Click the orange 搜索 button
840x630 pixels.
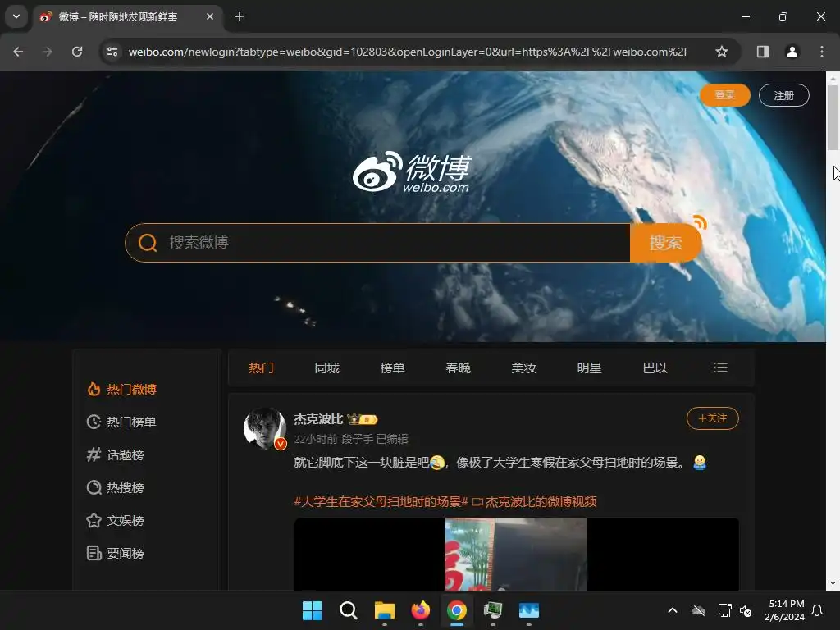pyautogui.click(x=666, y=243)
